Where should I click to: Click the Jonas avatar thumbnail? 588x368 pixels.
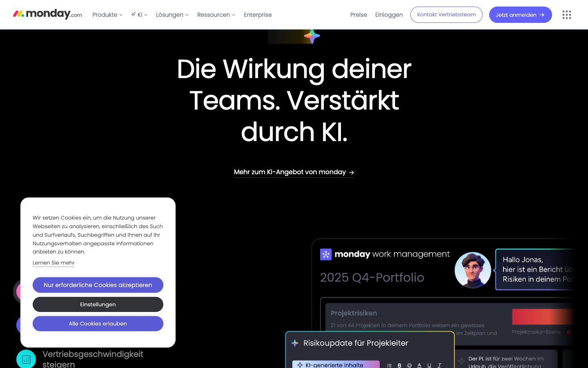coord(473,270)
